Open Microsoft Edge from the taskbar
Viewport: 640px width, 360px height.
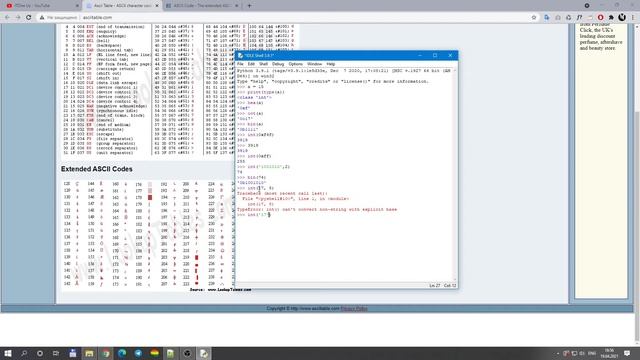[122, 353]
